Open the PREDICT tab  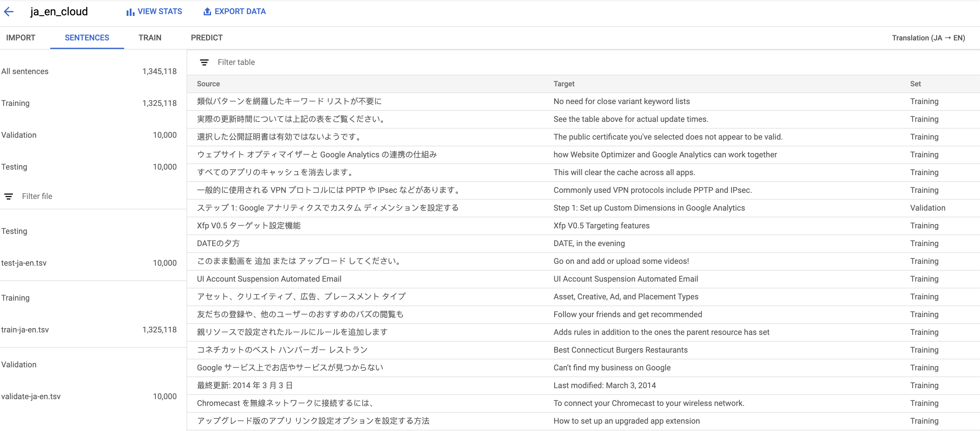[x=206, y=37]
